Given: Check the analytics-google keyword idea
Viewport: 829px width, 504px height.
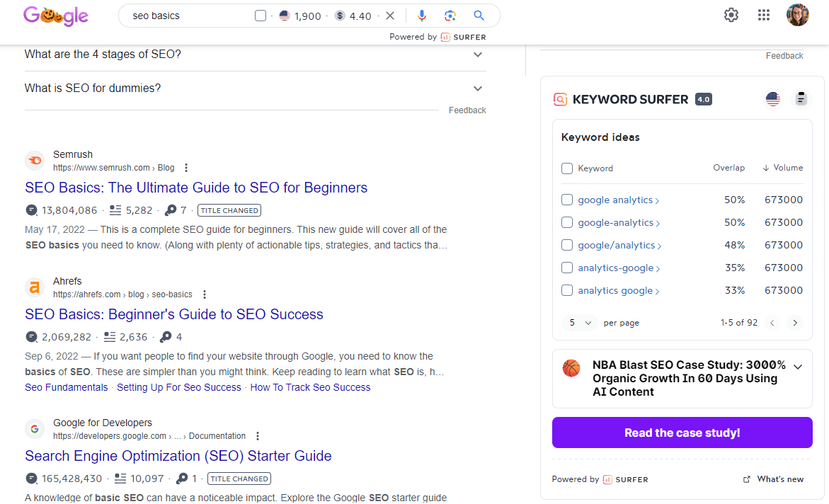Looking at the screenshot, I should click(x=566, y=268).
